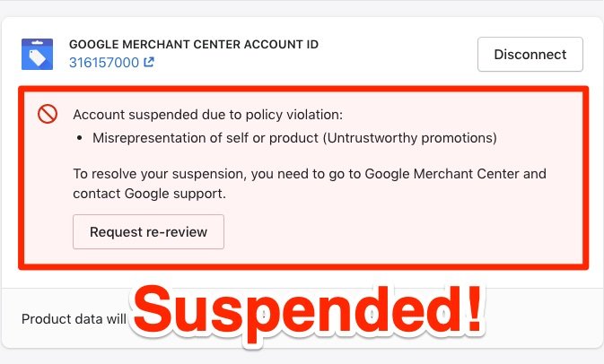Click the word 're-review' on the button

pyautogui.click(x=177, y=232)
